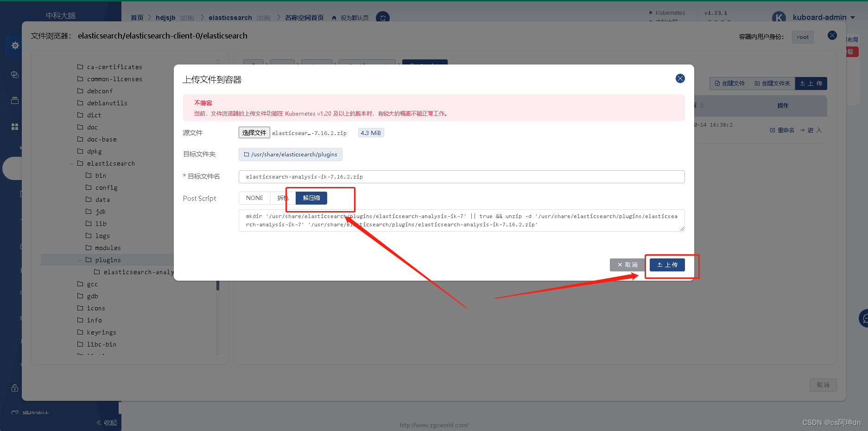Click the 取消 cancel button in dialog
This screenshot has width=868, height=431.
(627, 265)
